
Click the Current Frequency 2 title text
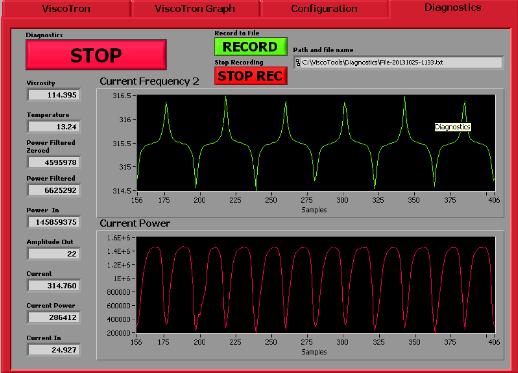click(x=149, y=81)
